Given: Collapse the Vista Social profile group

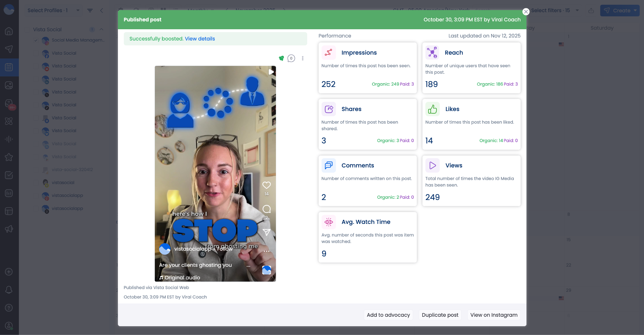Looking at the screenshot, I should click(x=101, y=29).
